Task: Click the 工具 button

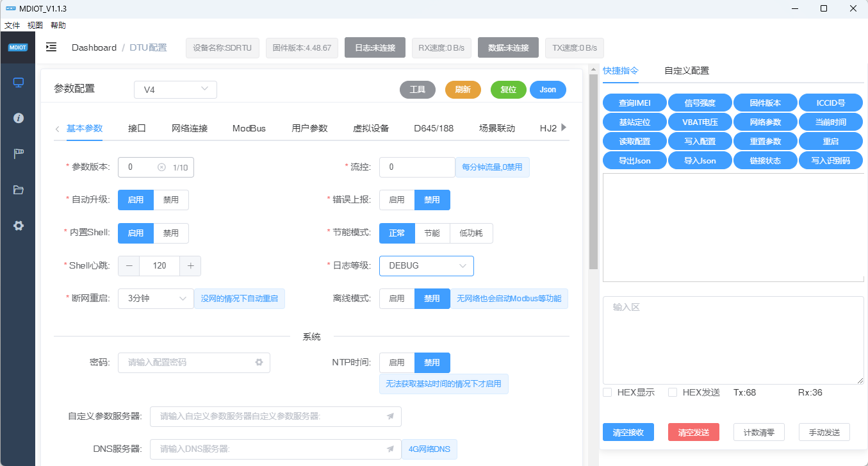Action: (x=418, y=90)
